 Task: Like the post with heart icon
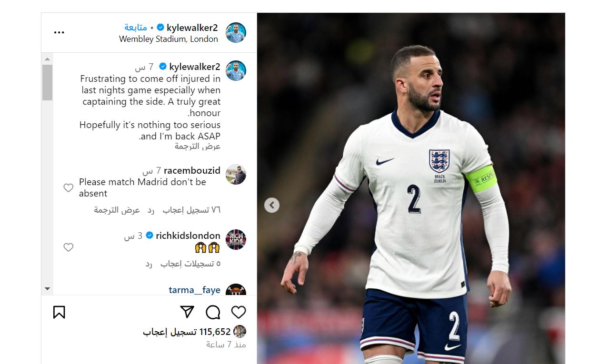tap(239, 312)
